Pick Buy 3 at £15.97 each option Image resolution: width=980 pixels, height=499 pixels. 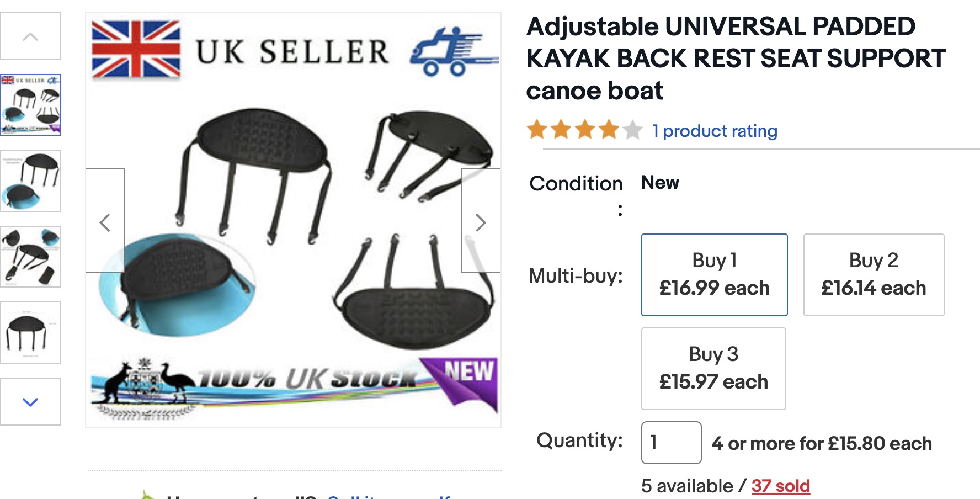pos(713,368)
